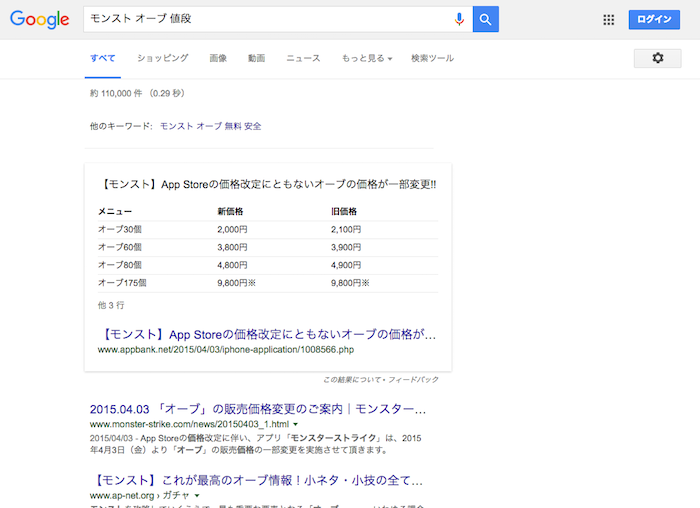Click the ログイン sign-in button

point(654,20)
